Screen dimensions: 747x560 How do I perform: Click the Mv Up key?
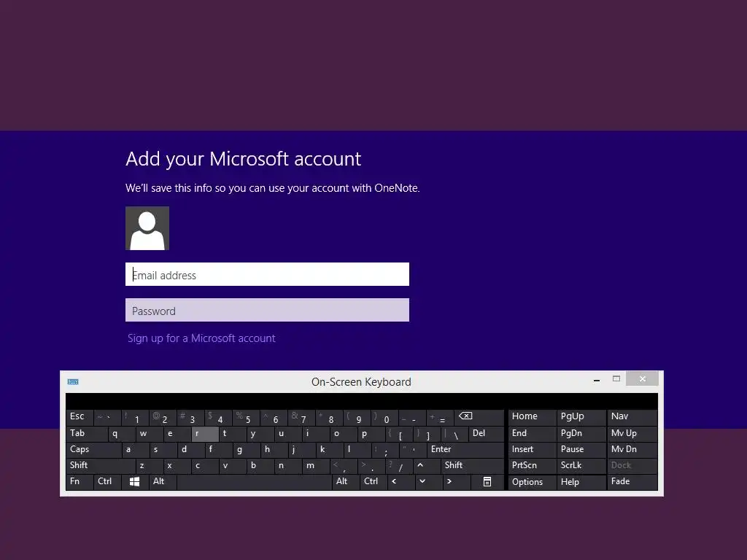point(632,434)
